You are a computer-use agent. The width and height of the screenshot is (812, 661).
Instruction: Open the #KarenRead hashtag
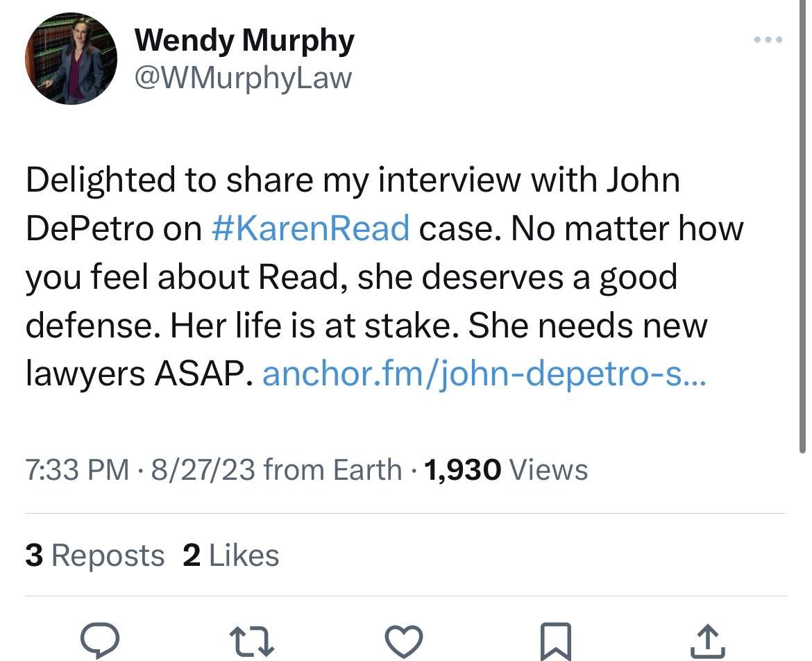(310, 228)
